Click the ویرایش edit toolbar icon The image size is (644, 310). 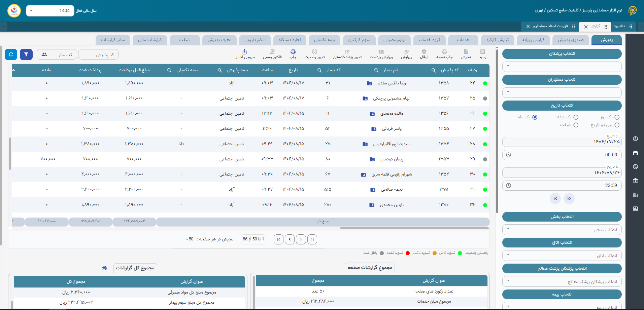click(406, 52)
